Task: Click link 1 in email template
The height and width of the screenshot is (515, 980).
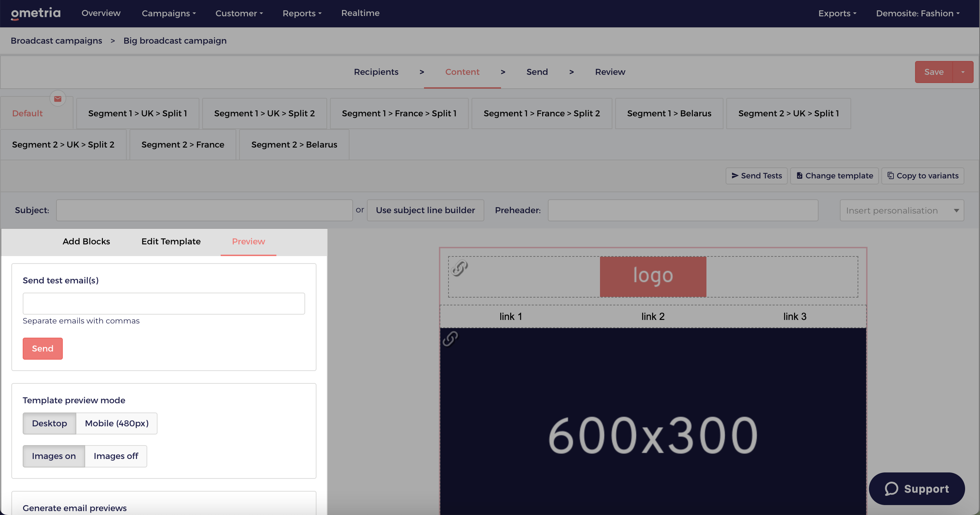Action: pos(511,316)
